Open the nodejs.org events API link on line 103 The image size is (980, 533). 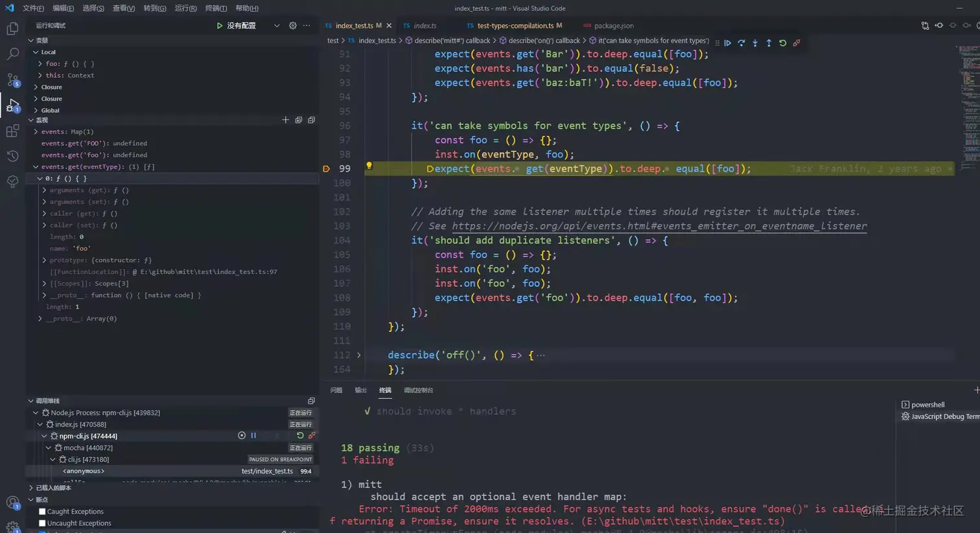click(x=659, y=226)
